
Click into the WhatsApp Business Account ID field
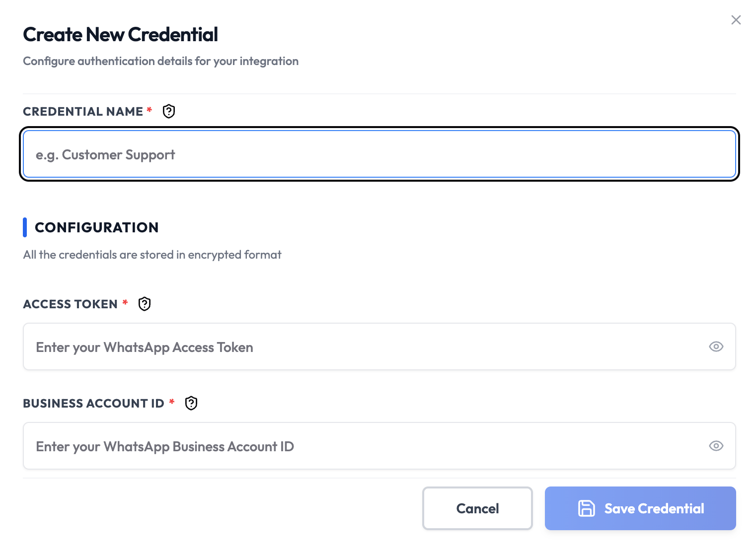[x=379, y=446]
